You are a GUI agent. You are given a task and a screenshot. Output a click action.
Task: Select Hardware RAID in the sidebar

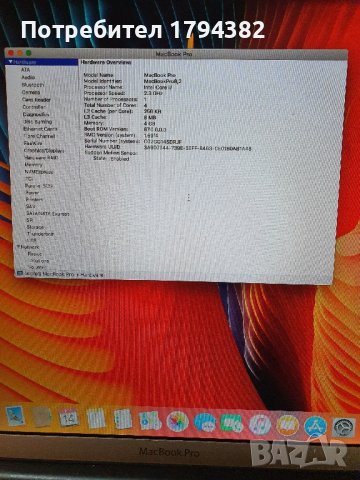tap(41, 158)
